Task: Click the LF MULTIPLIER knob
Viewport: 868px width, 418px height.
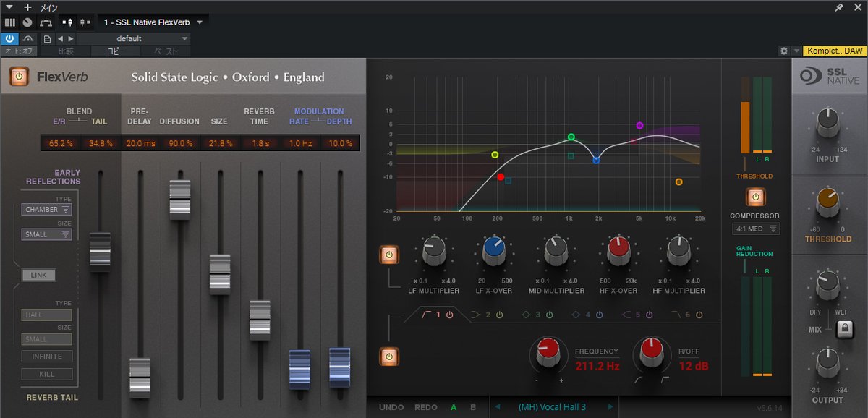Action: [x=433, y=251]
